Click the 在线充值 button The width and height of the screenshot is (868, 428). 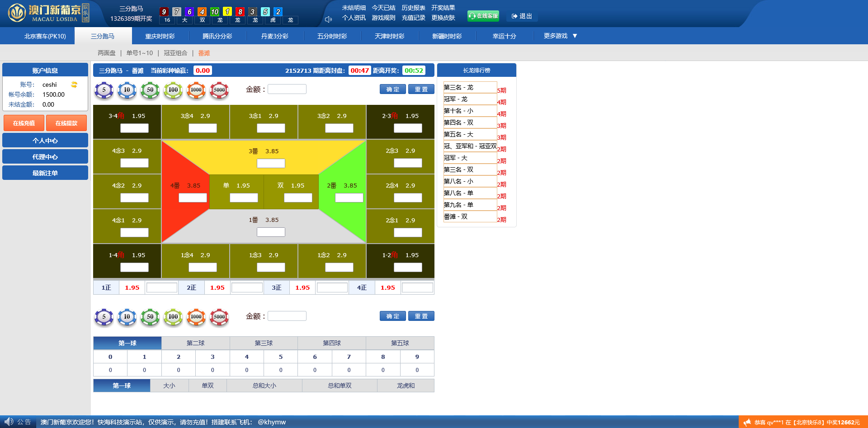(24, 123)
